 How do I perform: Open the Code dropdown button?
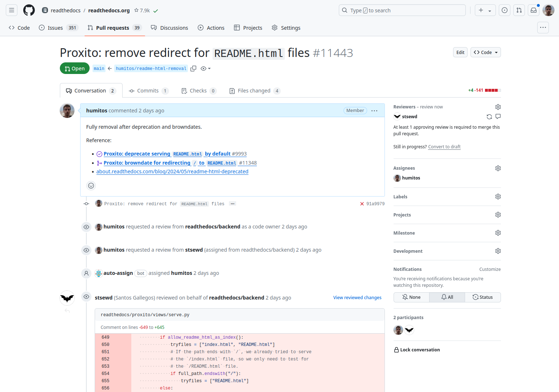click(x=485, y=52)
